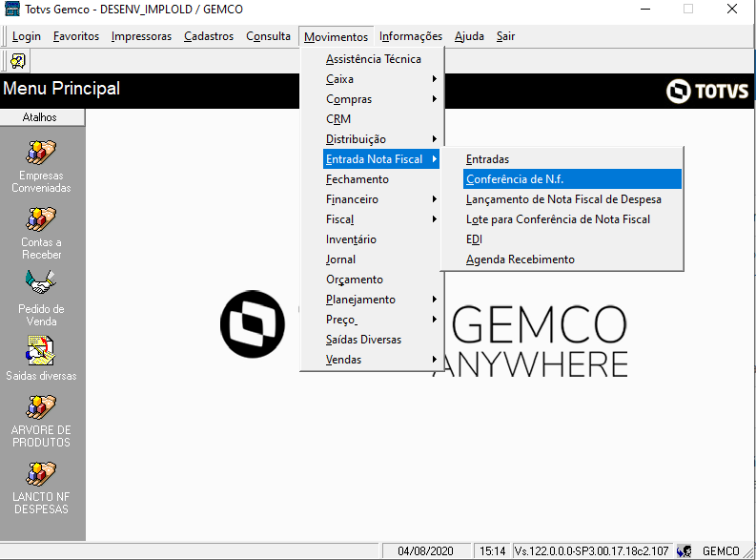Open the Pedido de Venda handshake icon
Screen dimensions: 756x560
tap(41, 282)
